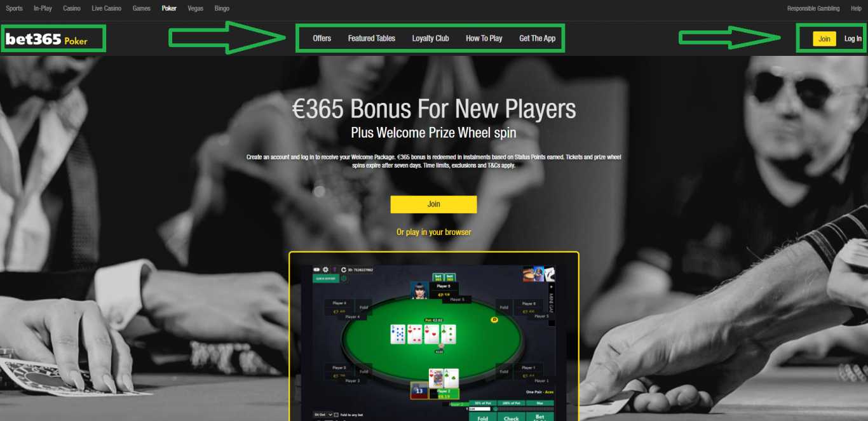This screenshot has height=421, width=868.
Task: Click the Log In link
Action: (x=853, y=39)
